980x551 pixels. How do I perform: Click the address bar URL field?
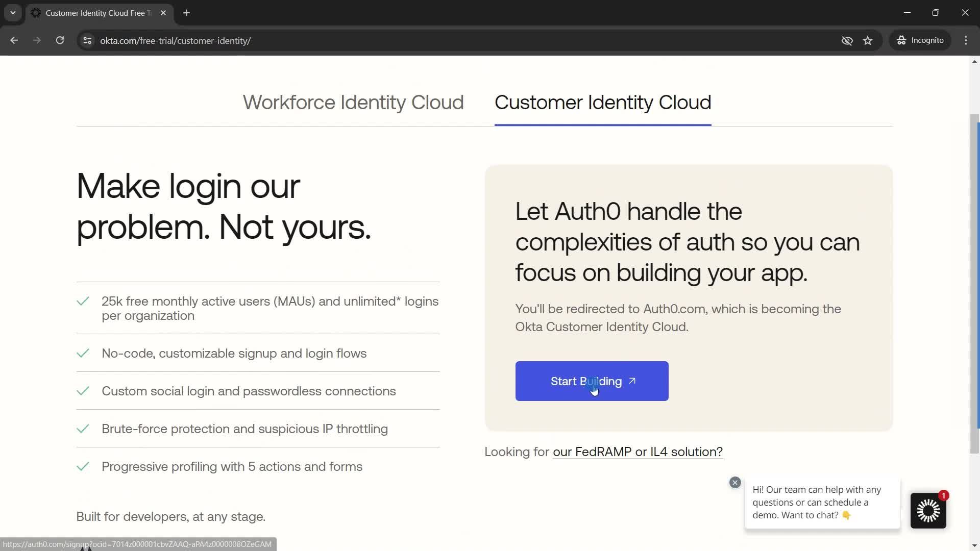459,40
